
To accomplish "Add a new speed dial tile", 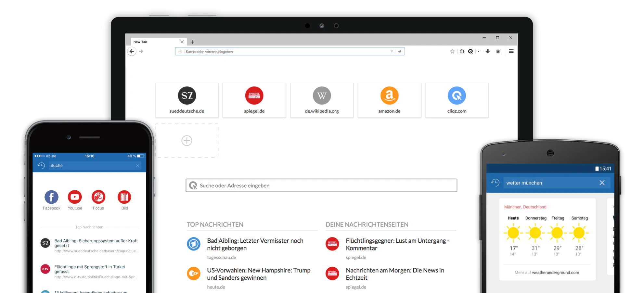I will [187, 141].
